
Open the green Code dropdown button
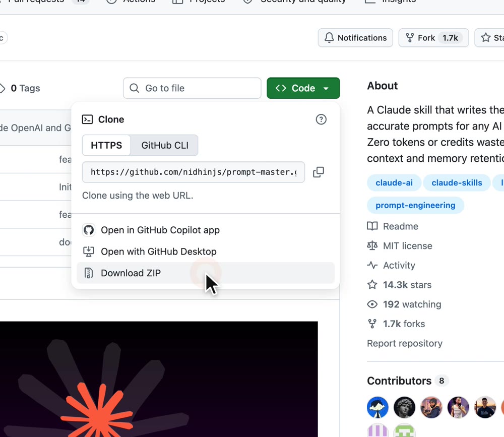click(x=303, y=88)
